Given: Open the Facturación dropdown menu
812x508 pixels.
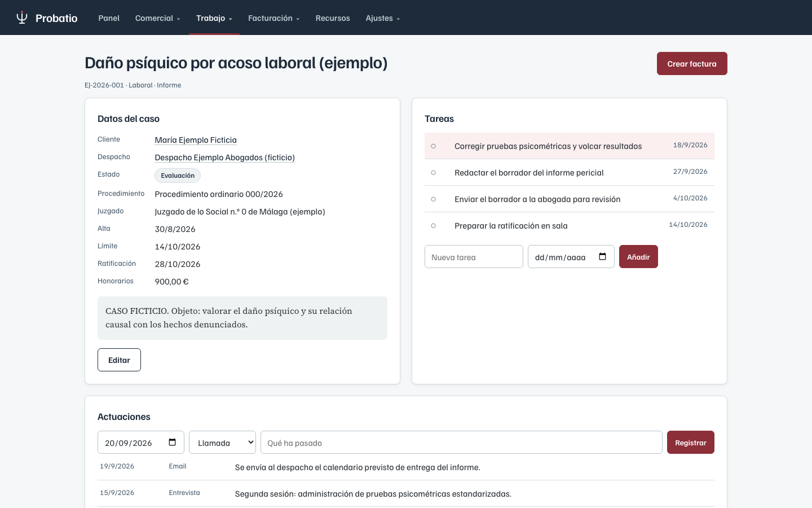Looking at the screenshot, I should [x=274, y=18].
